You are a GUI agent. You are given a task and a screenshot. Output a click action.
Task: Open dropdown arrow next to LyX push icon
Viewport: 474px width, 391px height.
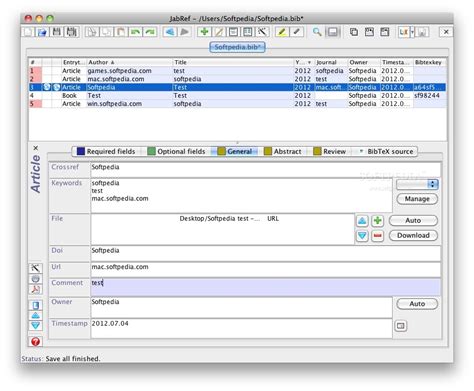(x=412, y=32)
